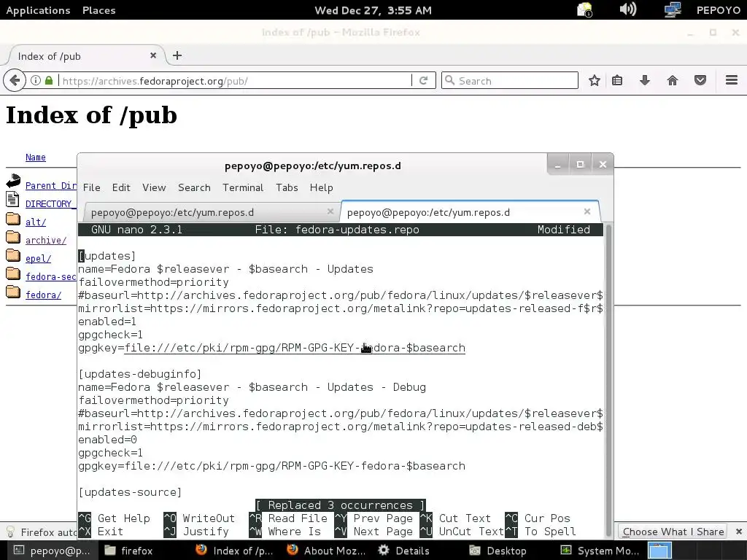Open the alt/ directory link
747x560 pixels.
tap(36, 222)
